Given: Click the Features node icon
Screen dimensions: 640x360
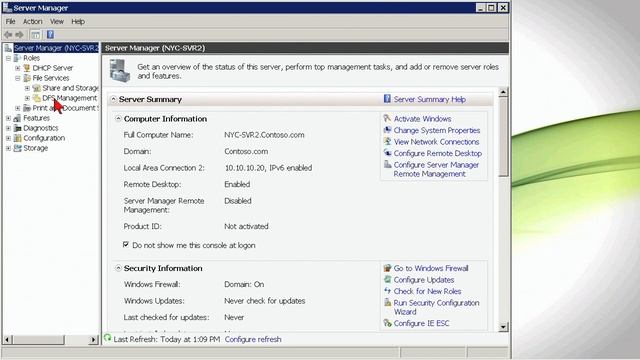Looking at the screenshot, I should [x=18, y=118].
